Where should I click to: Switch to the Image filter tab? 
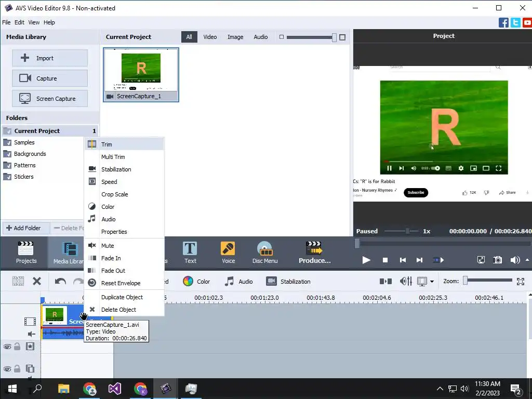point(235,37)
